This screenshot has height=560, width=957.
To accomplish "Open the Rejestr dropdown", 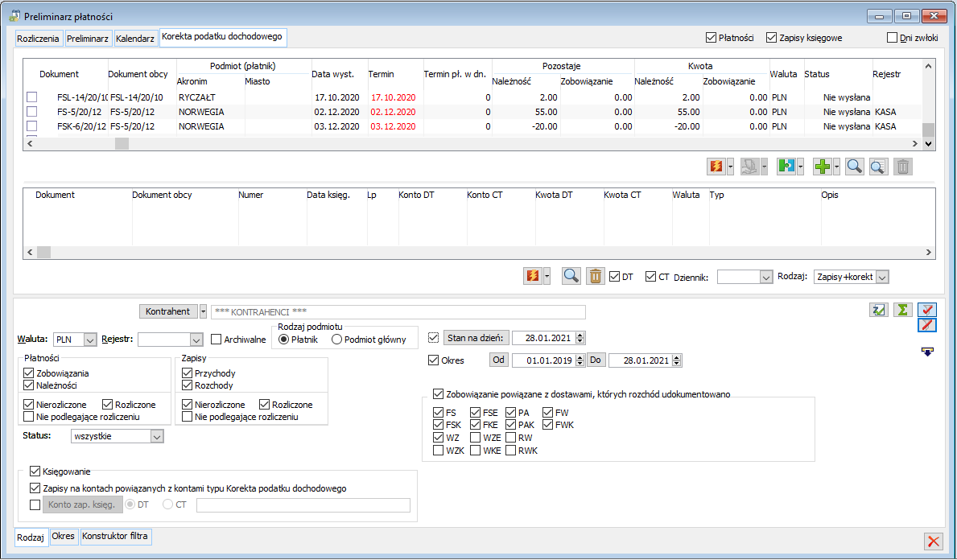I will pyautogui.click(x=196, y=340).
